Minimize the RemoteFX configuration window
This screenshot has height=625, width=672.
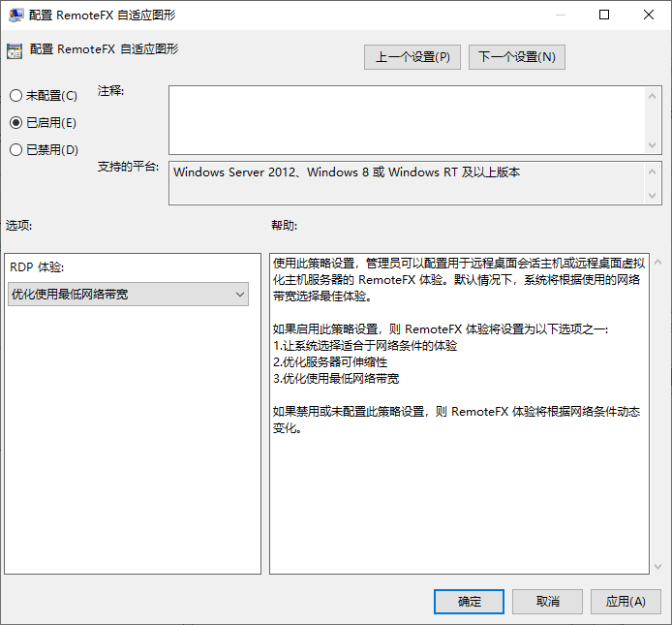pyautogui.click(x=560, y=16)
